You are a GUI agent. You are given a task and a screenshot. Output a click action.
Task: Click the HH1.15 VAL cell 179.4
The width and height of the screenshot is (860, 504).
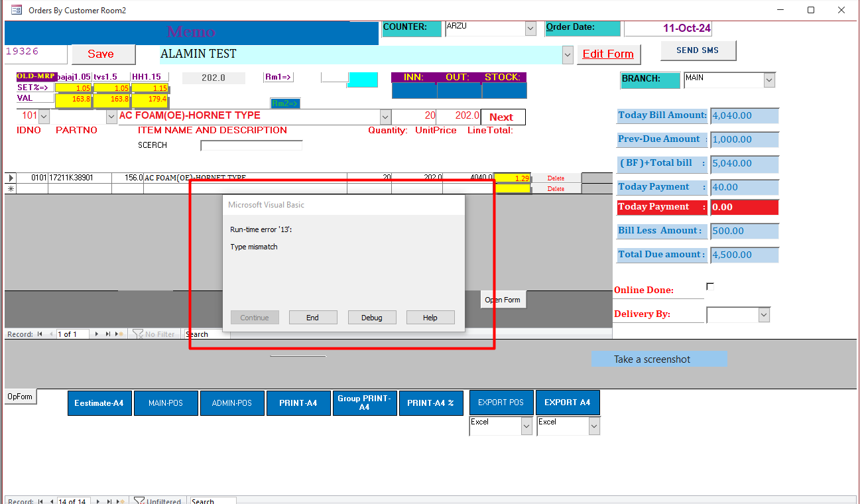pyautogui.click(x=150, y=99)
